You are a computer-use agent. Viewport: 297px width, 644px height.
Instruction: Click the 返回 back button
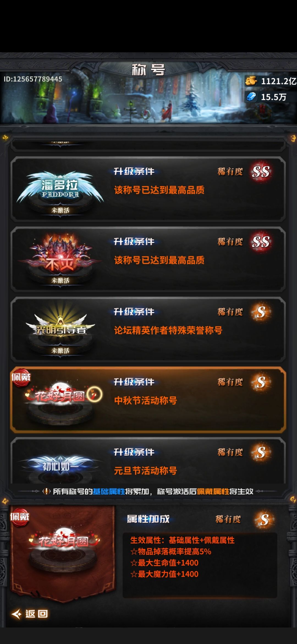pyautogui.click(x=30, y=614)
